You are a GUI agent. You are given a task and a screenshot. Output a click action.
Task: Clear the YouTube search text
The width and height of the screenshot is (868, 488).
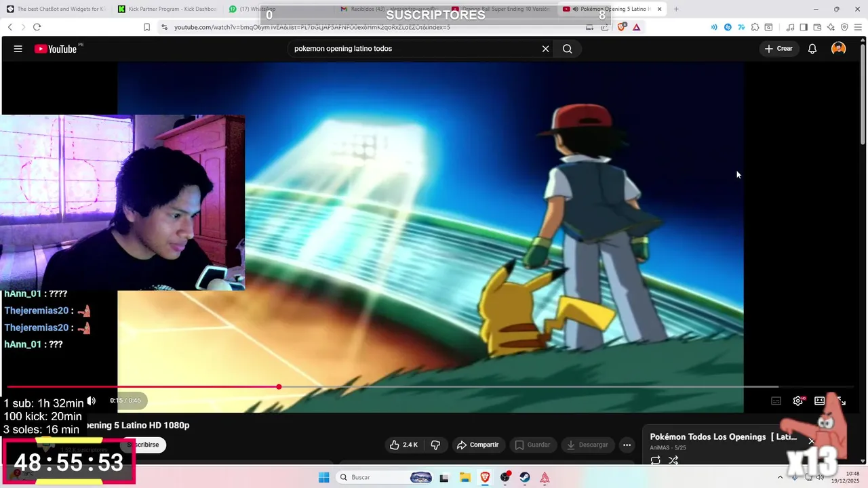click(545, 49)
